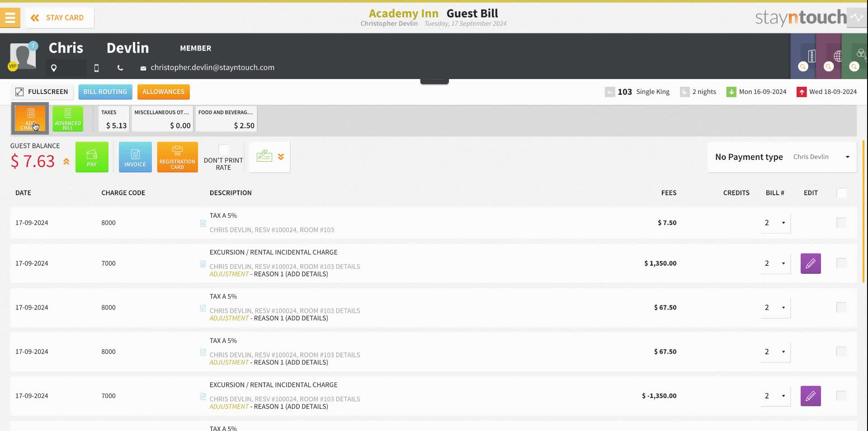Click the green Pay wallet button
This screenshot has height=431, width=868.
coord(92,157)
